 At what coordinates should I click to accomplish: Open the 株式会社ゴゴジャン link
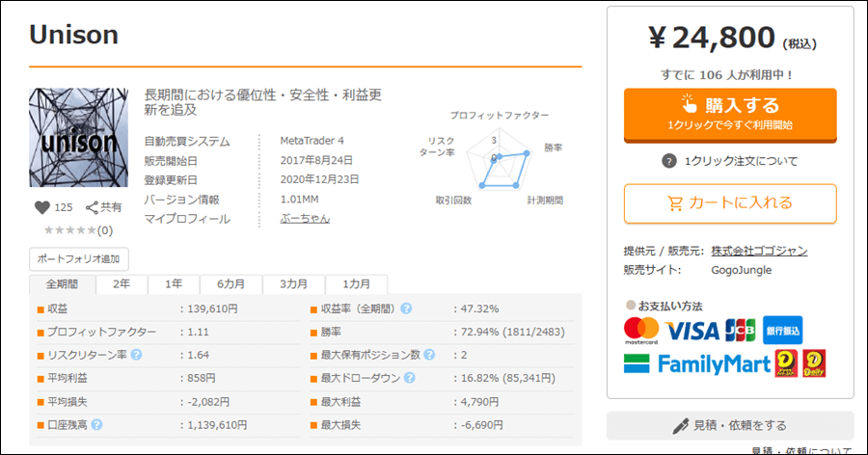[x=760, y=251]
